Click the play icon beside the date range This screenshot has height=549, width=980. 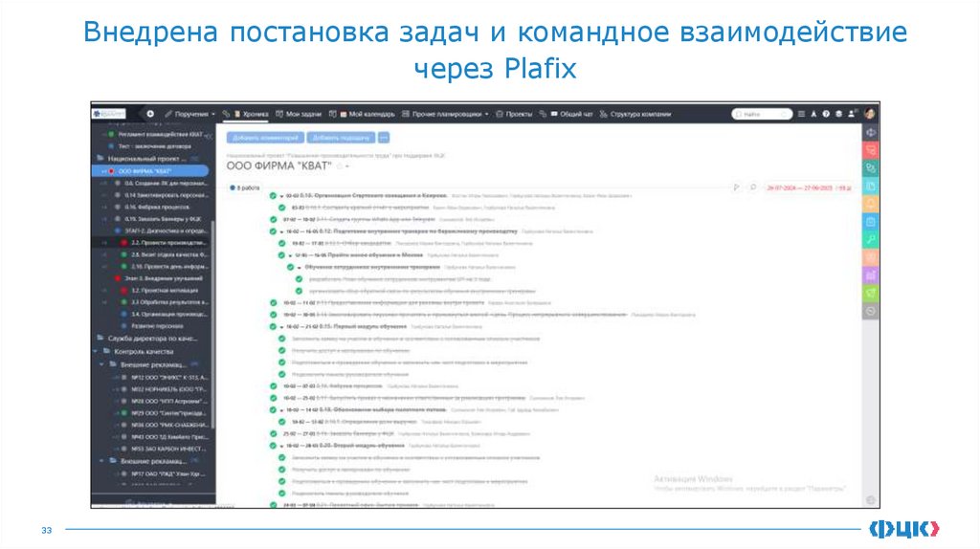click(x=736, y=187)
